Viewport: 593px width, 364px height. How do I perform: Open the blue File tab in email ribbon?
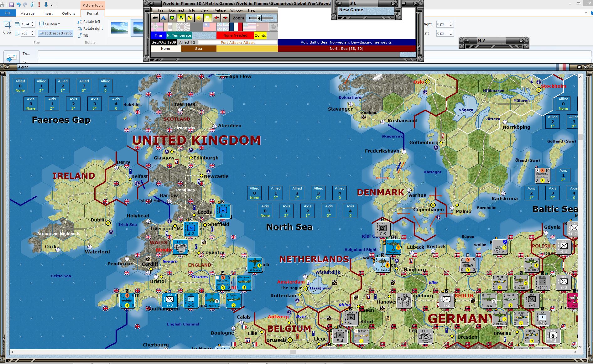pos(8,13)
